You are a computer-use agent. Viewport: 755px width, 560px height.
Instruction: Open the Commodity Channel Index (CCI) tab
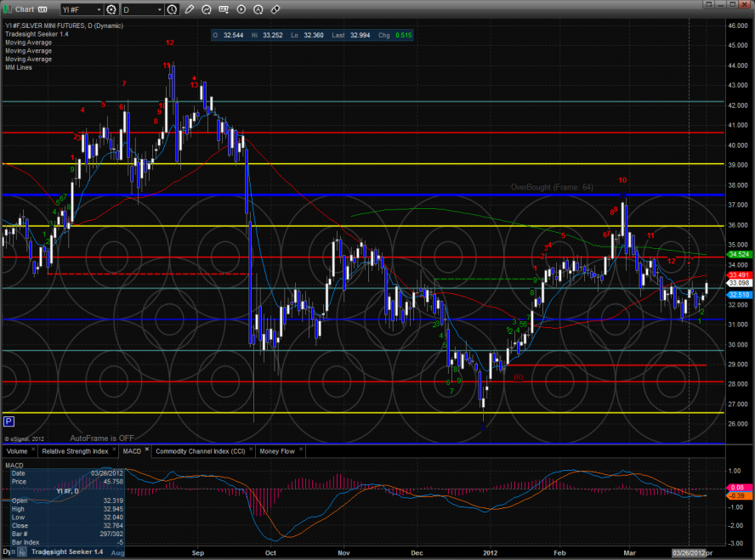pyautogui.click(x=202, y=450)
